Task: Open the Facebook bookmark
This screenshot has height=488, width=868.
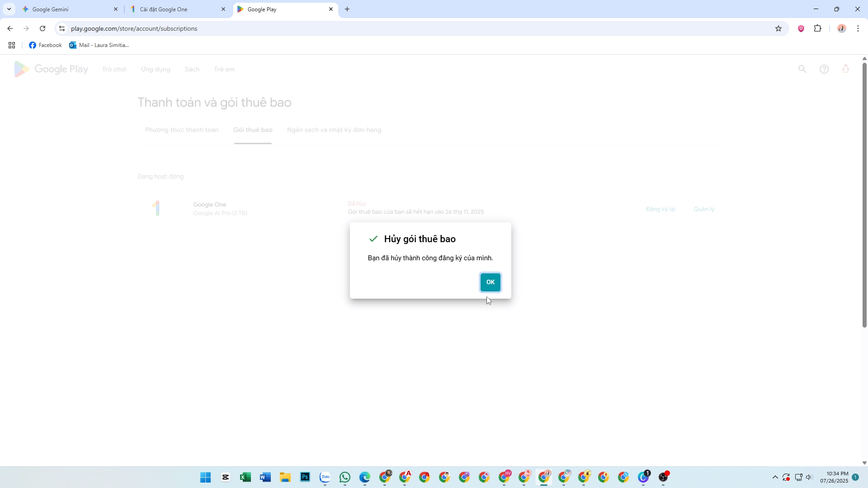Action: (x=45, y=45)
